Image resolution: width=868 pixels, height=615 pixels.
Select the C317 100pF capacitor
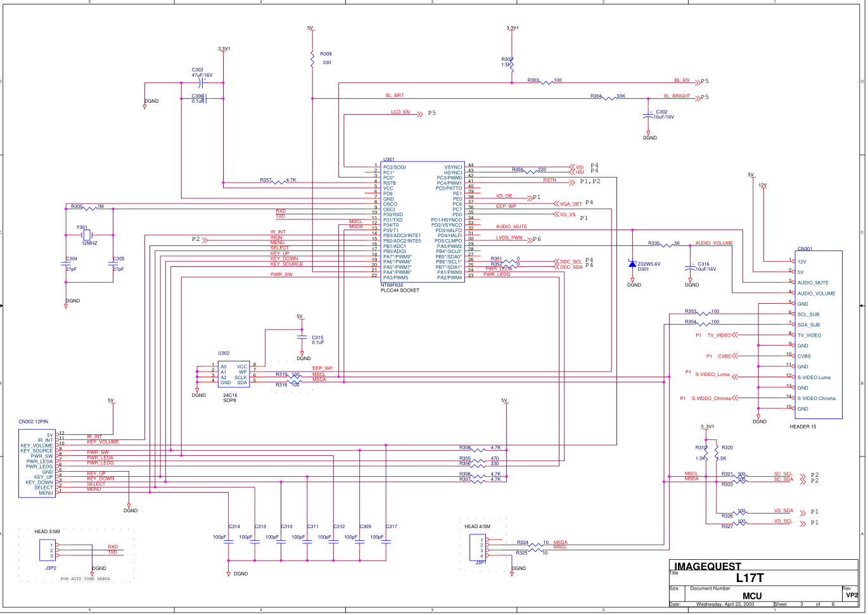tap(386, 542)
